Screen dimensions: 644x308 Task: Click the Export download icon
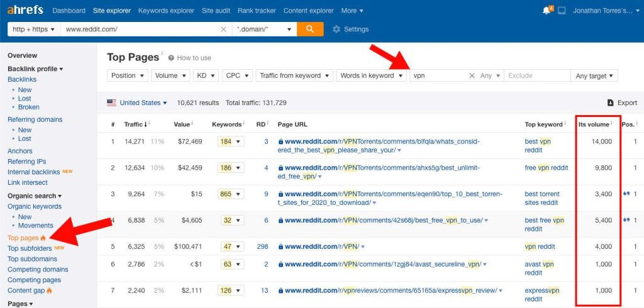pos(610,102)
